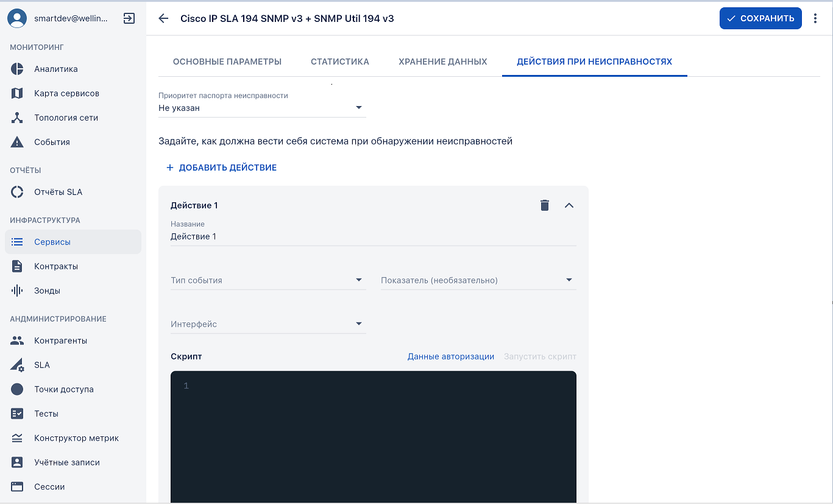
Task: Switch to the Статистика tab
Action: [x=340, y=62]
